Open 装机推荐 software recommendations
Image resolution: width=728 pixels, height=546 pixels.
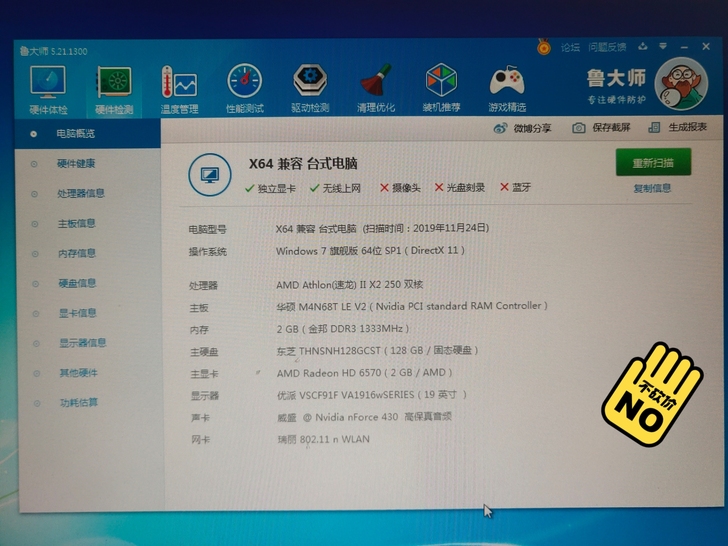click(x=441, y=88)
